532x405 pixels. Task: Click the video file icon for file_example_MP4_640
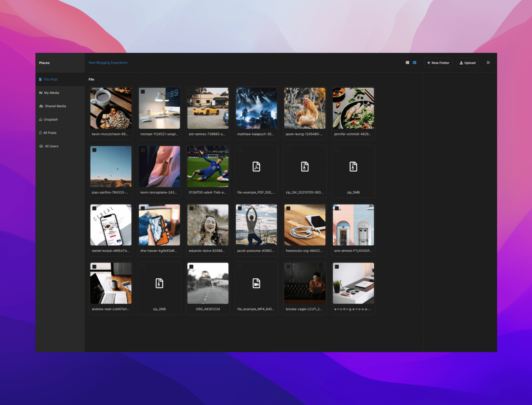coord(256,283)
